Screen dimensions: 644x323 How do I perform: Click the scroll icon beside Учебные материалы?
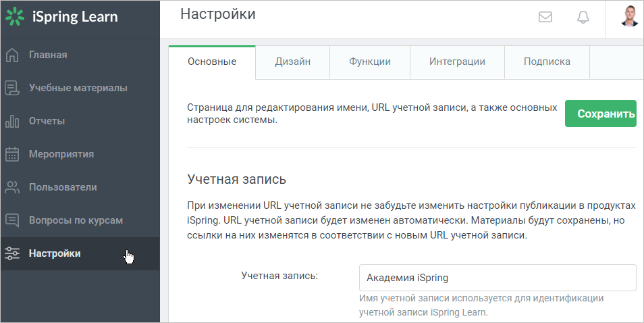click(12, 88)
